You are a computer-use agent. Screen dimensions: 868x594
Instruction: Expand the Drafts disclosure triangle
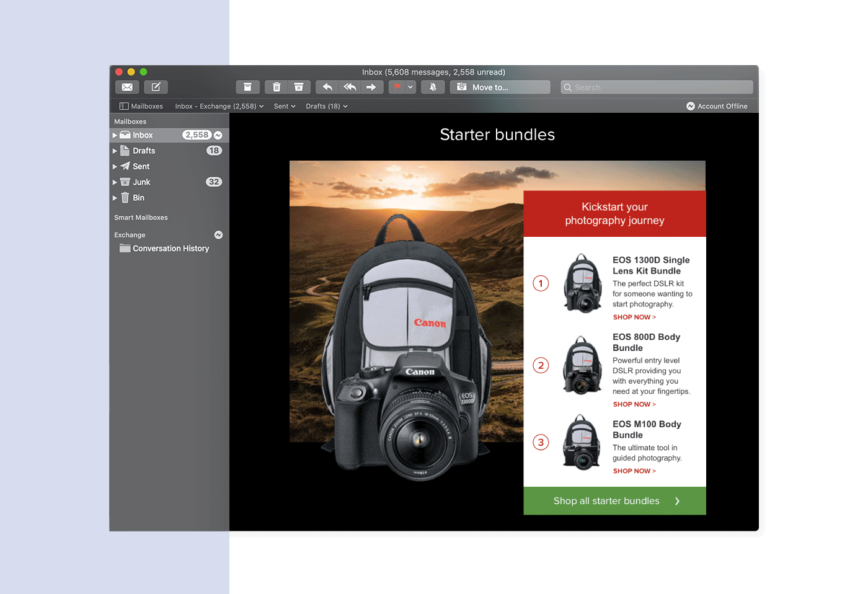[x=115, y=151]
